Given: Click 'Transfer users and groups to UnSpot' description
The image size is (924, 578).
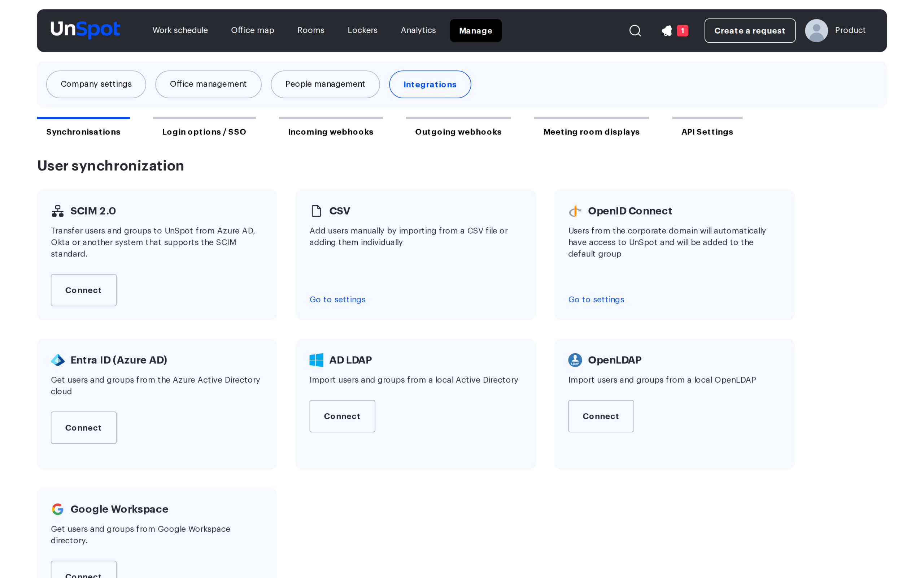Looking at the screenshot, I should [x=153, y=242].
